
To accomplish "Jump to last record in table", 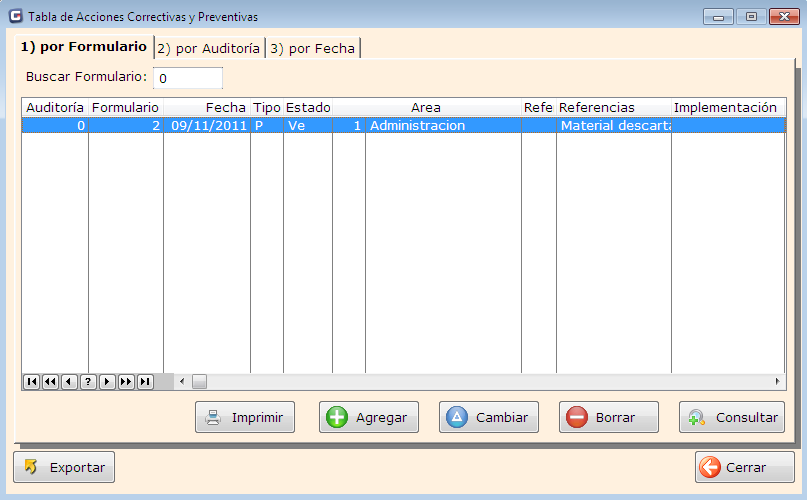I will [145, 382].
